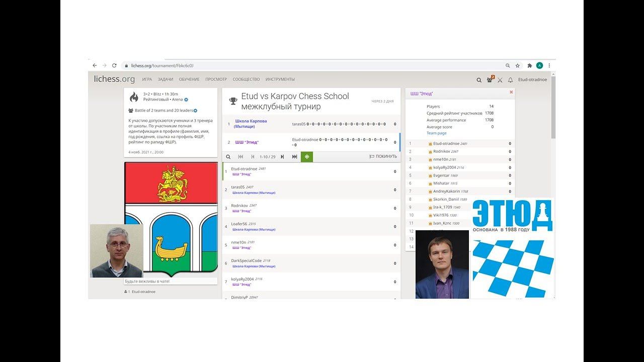This screenshot has height=362, width=644.
Task: Open the Etud-otradnoe user menu
Action: point(532,80)
